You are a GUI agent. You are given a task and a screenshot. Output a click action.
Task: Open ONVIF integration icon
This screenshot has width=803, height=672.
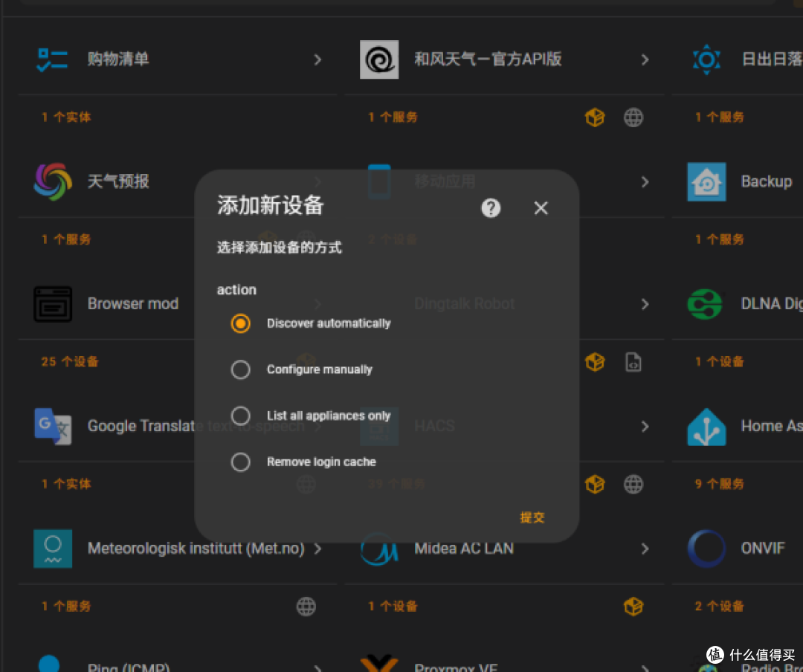point(706,549)
